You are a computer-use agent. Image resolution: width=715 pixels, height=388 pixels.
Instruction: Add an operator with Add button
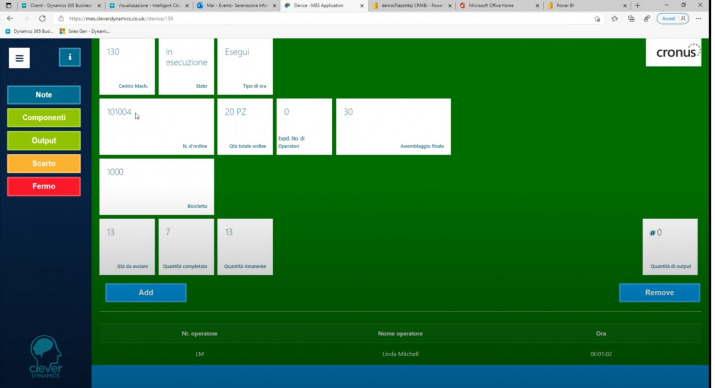point(146,293)
